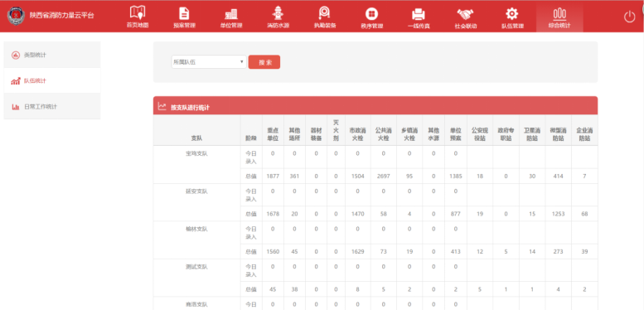Click the 测试支队 row name
This screenshot has height=310, width=644.
pos(196,267)
